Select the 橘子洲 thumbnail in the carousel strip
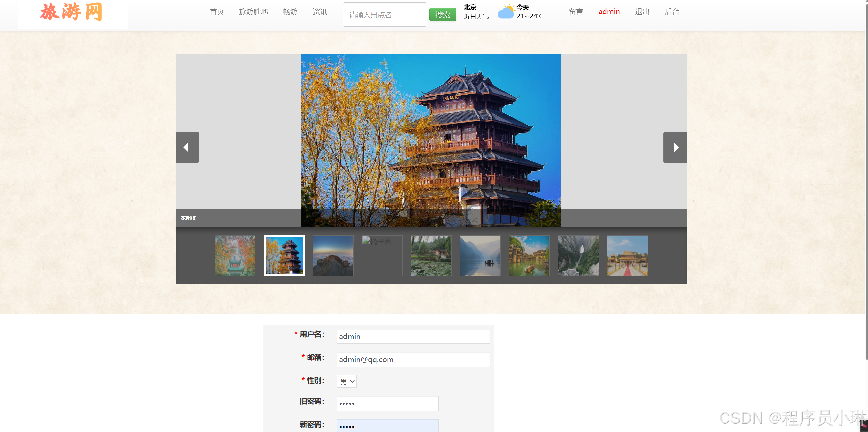This screenshot has width=868, height=432. pyautogui.click(x=382, y=255)
